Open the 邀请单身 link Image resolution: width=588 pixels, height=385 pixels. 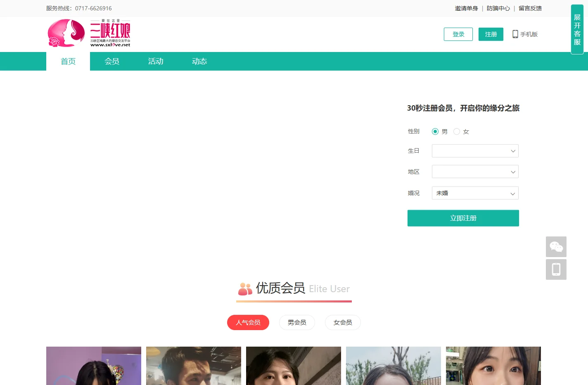[x=466, y=8]
